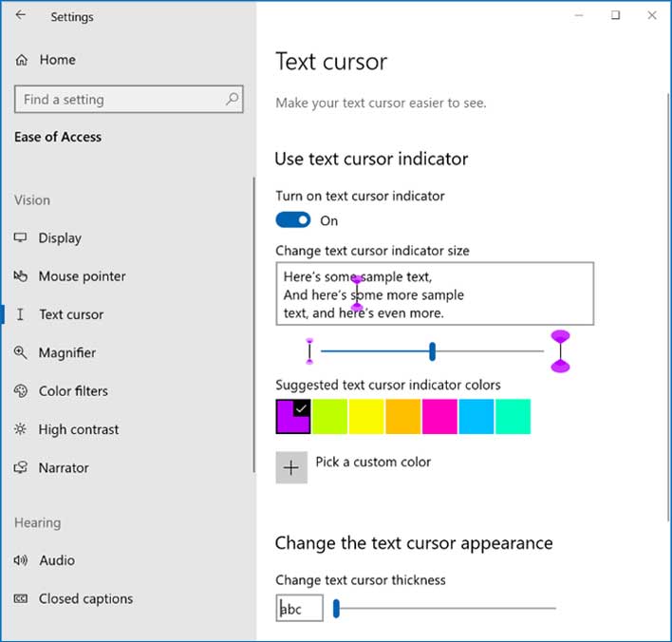Image resolution: width=672 pixels, height=642 pixels.
Task: Maximize the Settings window
Action: tap(615, 15)
